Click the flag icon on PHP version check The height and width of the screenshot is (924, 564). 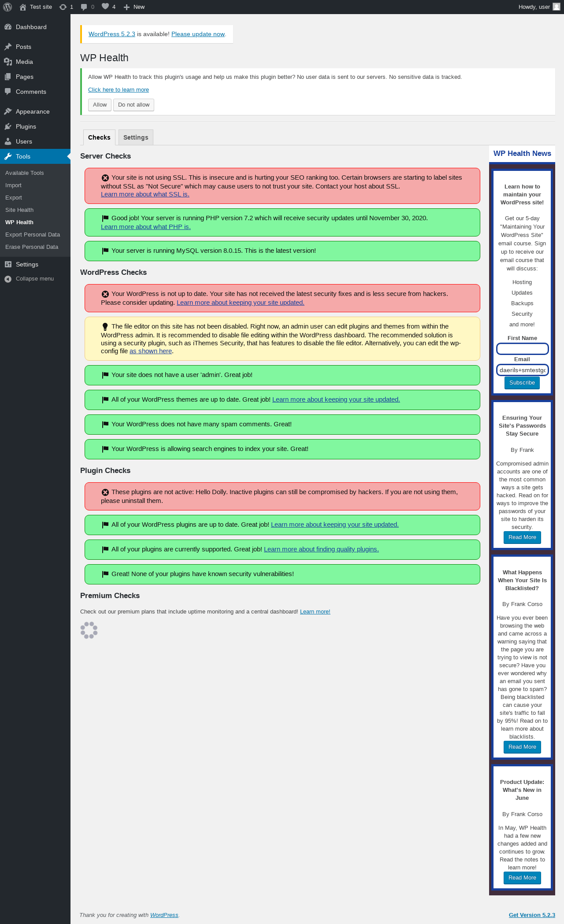pyautogui.click(x=105, y=218)
